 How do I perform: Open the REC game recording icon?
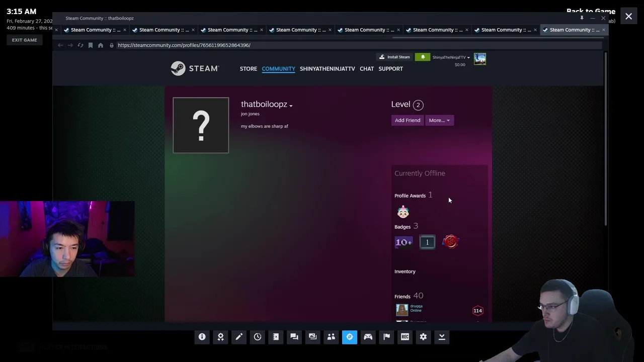405,337
